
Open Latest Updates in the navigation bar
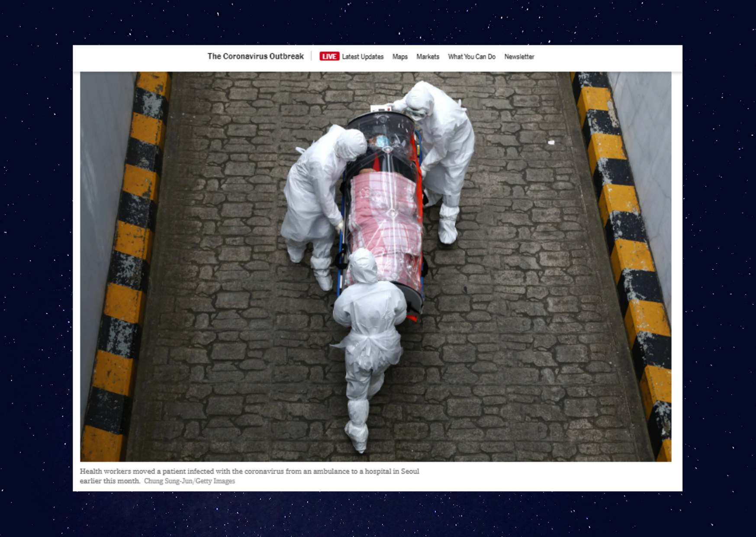(363, 57)
